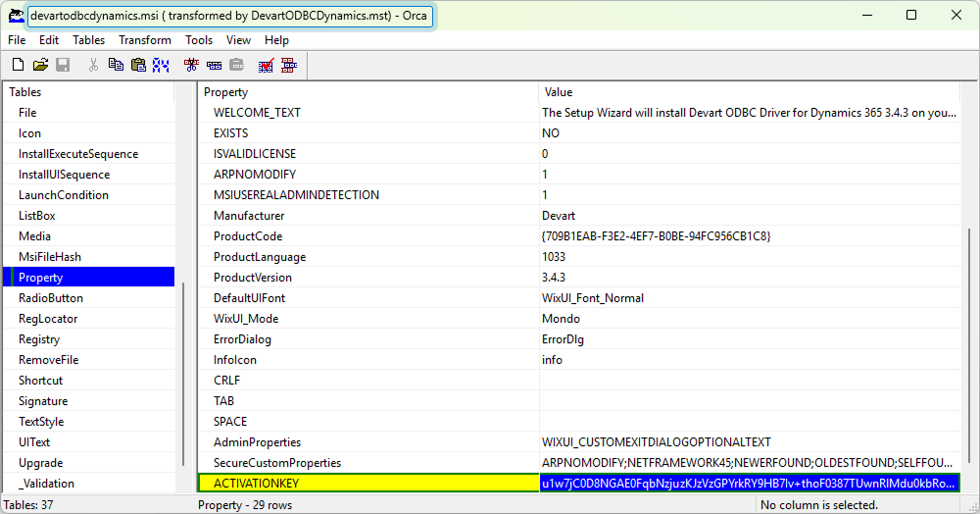
Task: Click the DefaultUIFont value WixUI_Font_Normal
Action: pos(750,298)
